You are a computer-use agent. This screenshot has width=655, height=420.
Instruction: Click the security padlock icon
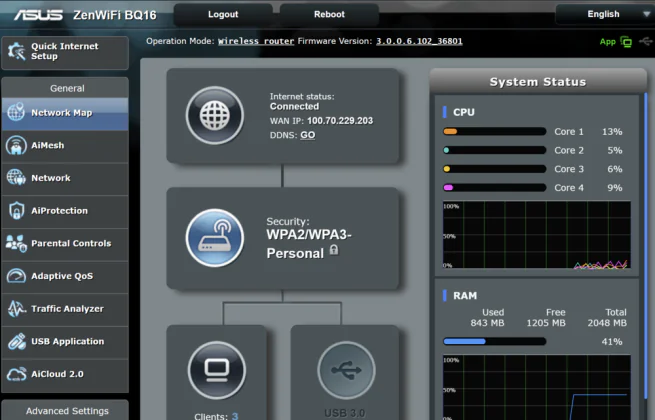(333, 250)
